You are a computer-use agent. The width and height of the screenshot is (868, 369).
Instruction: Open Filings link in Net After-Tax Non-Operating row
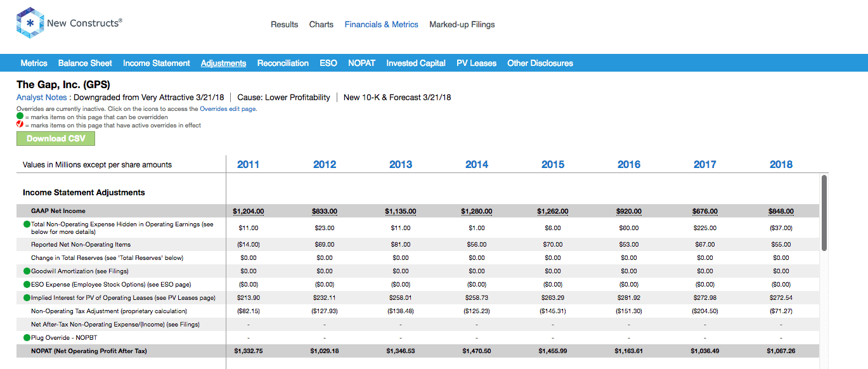coord(189,325)
